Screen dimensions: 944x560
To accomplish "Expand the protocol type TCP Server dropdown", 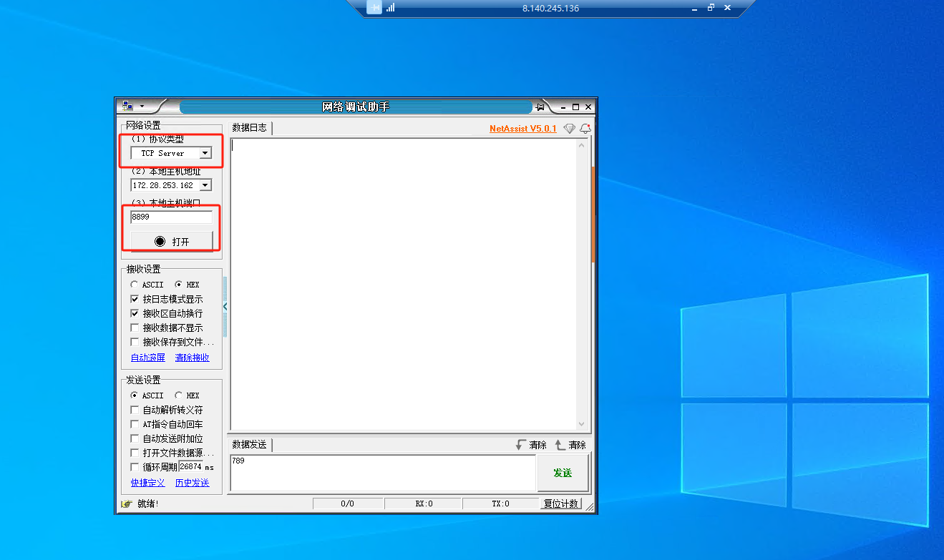I will 205,153.
